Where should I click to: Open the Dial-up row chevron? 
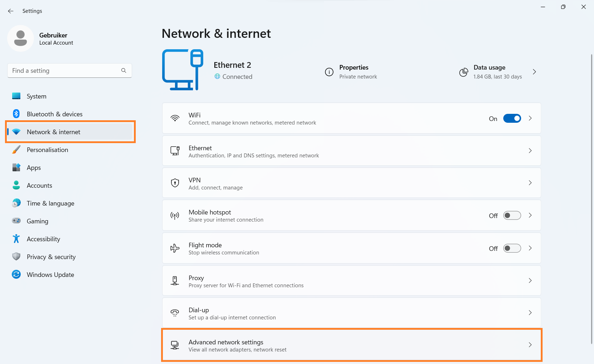[530, 313]
